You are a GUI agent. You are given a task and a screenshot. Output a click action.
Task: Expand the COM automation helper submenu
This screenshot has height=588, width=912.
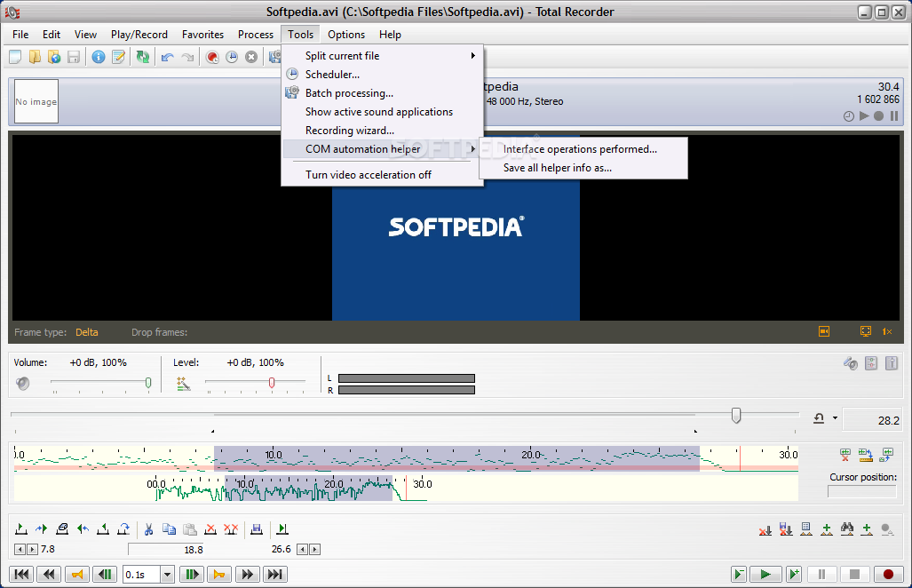pyautogui.click(x=382, y=149)
